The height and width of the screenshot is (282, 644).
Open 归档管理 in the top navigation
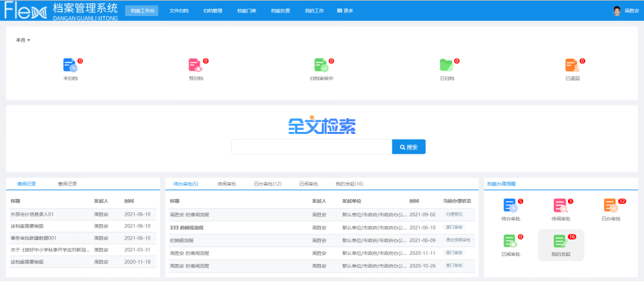click(213, 11)
